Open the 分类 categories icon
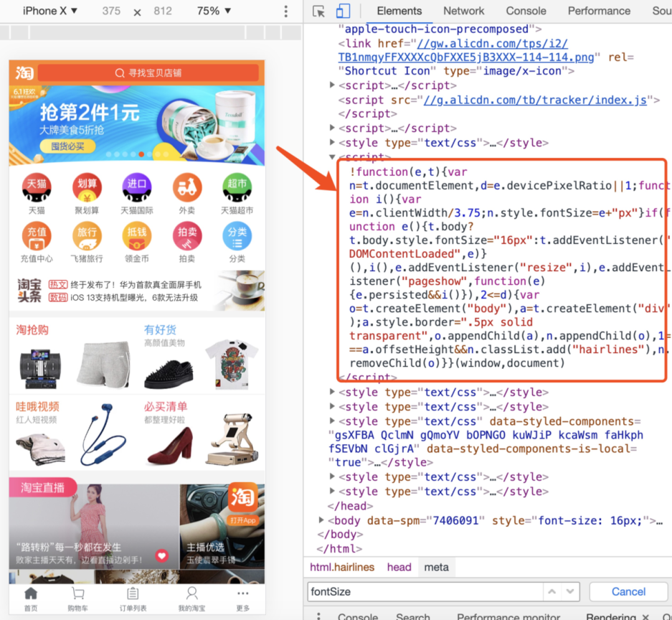The height and width of the screenshot is (620, 672). click(237, 236)
